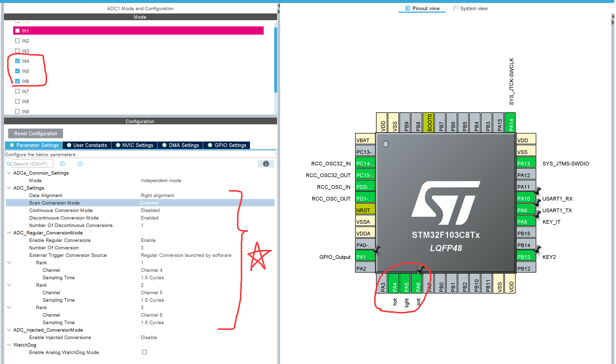The width and height of the screenshot is (616, 364).
Task: Go to next search result arrow
Action: (80, 164)
